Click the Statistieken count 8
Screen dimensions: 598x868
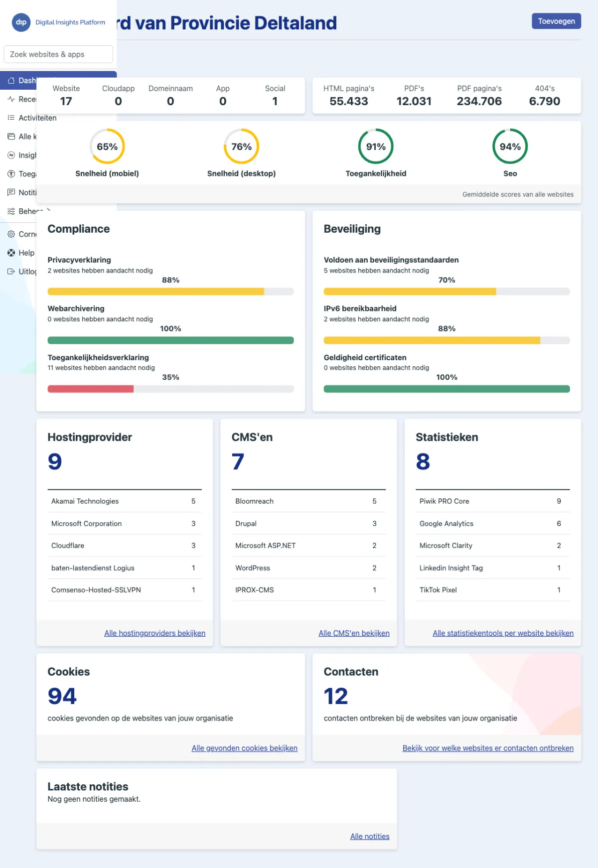(x=423, y=461)
